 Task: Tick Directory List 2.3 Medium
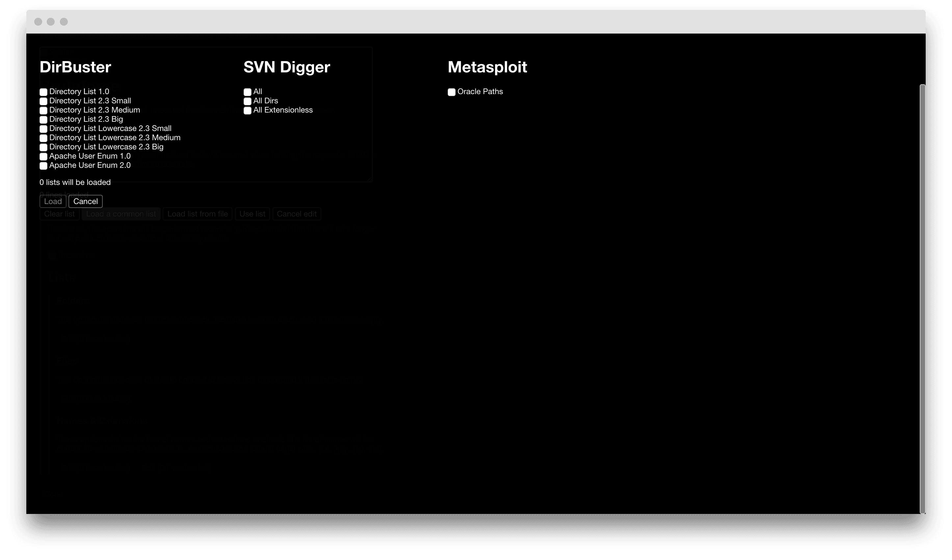pos(43,111)
